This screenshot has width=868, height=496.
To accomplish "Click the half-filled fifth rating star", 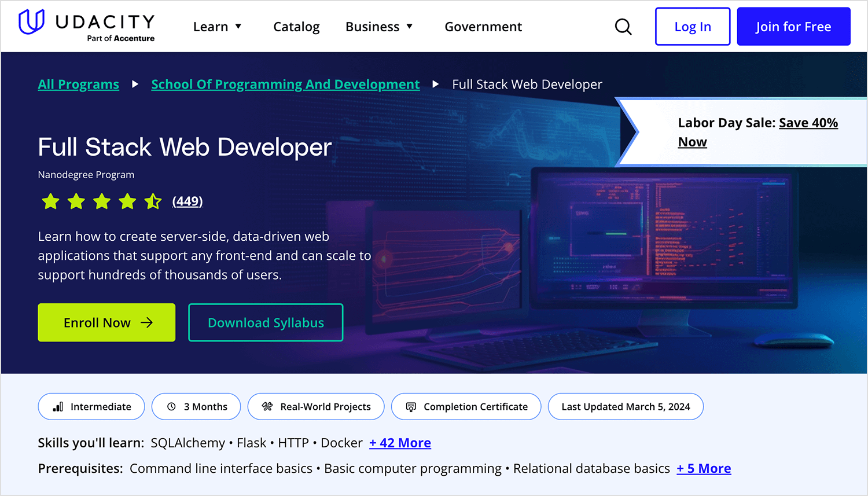I will [x=153, y=201].
